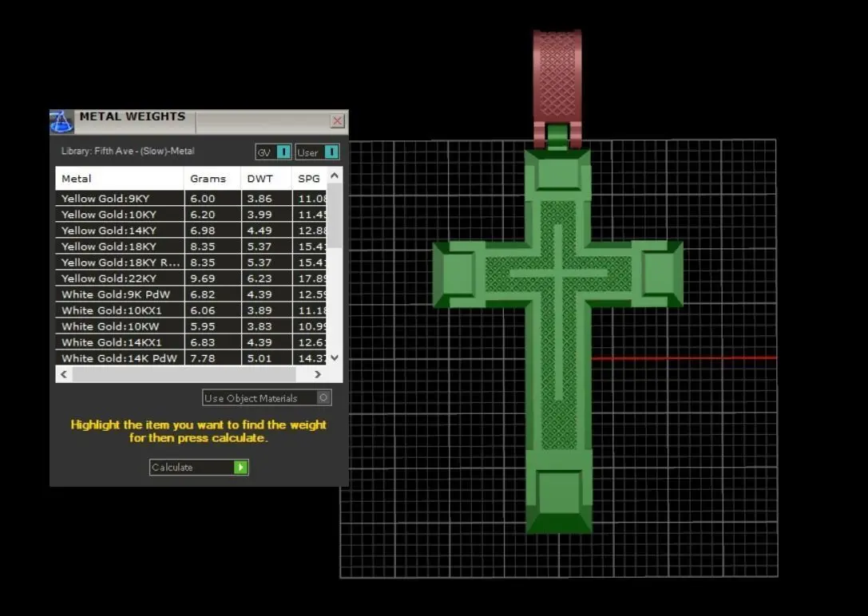Select the White Gold:9K PdW row
The image size is (868, 616).
(191, 294)
